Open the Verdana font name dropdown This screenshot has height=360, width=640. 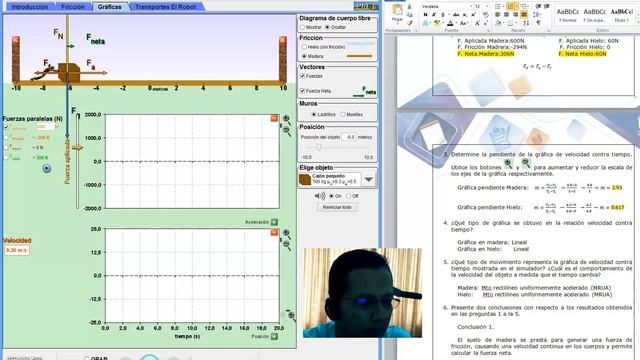[471, 7]
